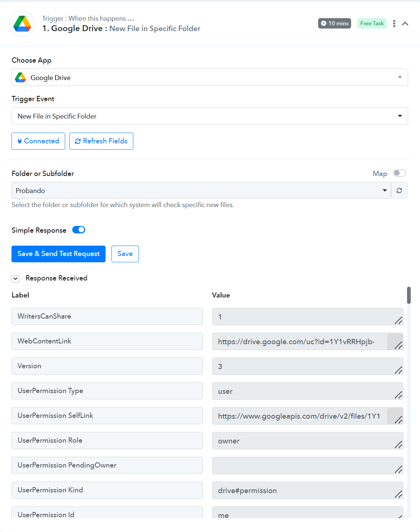The height and width of the screenshot is (532, 420).
Task: Click the Free Task badge
Action: pos(372,23)
